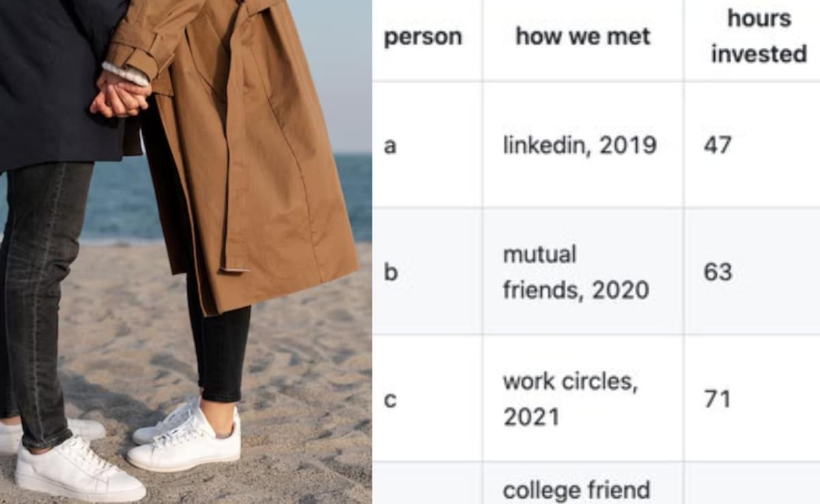Select the hours value 71
The image size is (820, 504).
(717, 399)
